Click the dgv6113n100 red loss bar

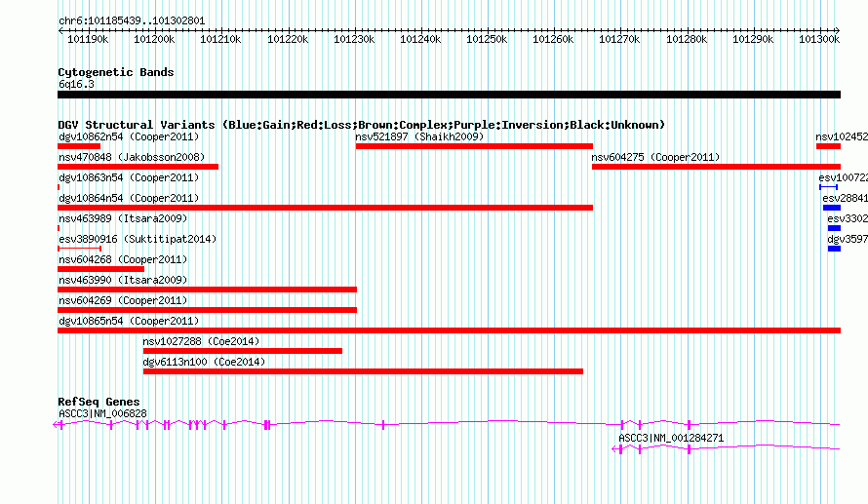coord(363,371)
